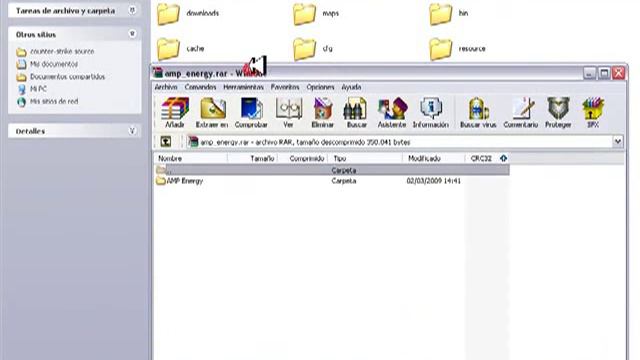Collapse the Otros sitios panel
Viewport: 640px width, 360px height.
pos(132,34)
